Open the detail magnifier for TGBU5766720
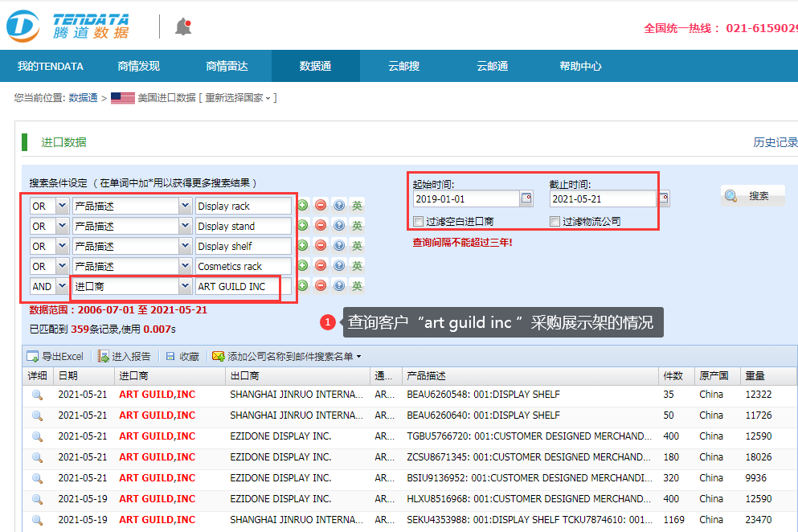This screenshot has height=532, width=798. pyautogui.click(x=37, y=437)
